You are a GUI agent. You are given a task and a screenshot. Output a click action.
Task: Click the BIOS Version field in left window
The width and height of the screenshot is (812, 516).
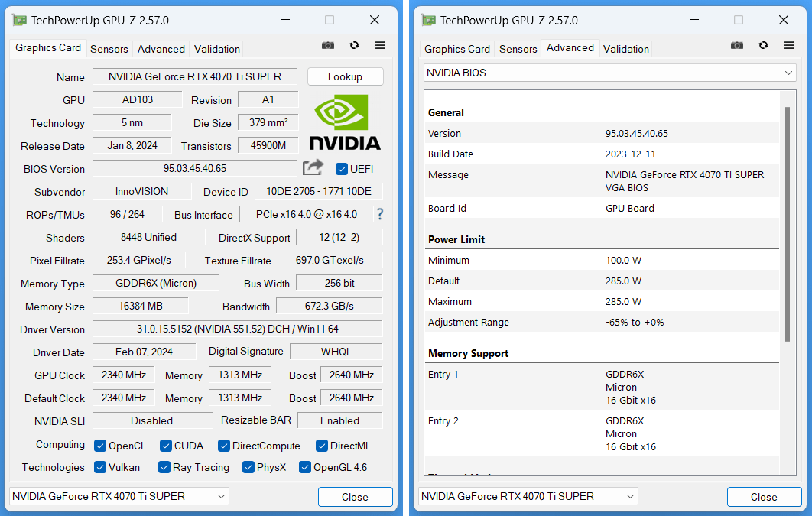tap(195, 169)
